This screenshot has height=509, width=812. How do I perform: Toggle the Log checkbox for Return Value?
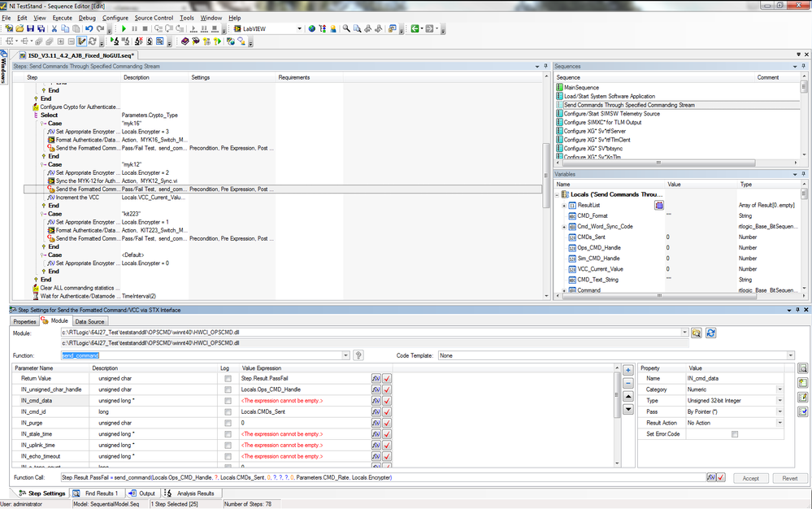pos(228,379)
